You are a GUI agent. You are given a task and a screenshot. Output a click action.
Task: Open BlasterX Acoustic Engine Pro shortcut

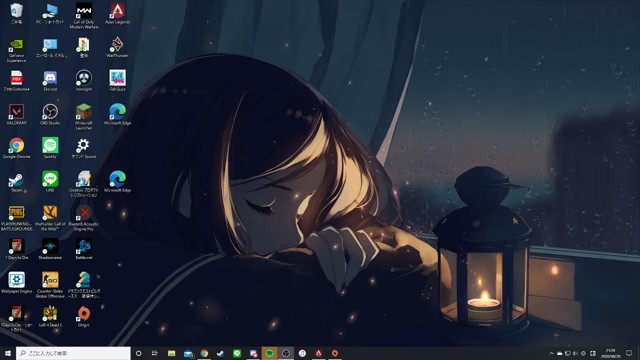(x=84, y=218)
